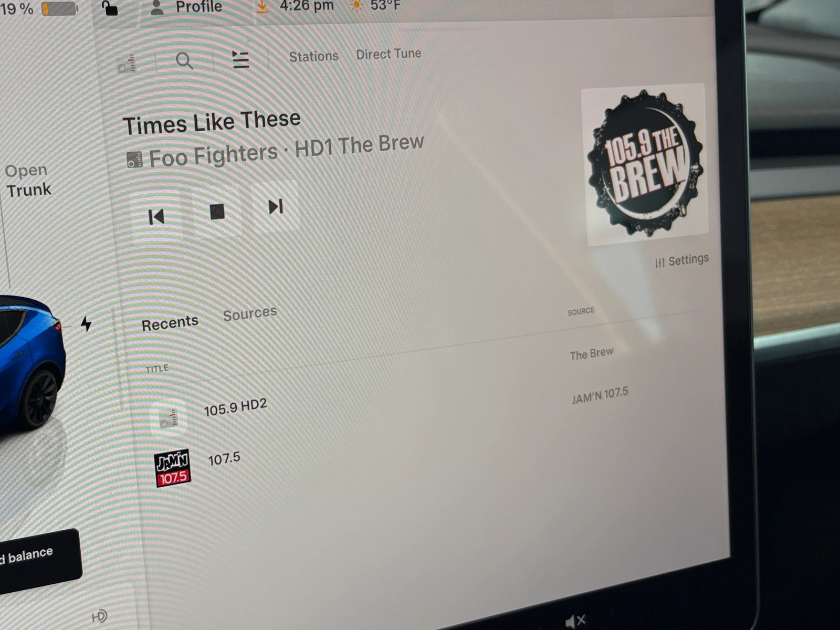The width and height of the screenshot is (840, 630).
Task: Open audio Settings equalizer
Action: (681, 260)
